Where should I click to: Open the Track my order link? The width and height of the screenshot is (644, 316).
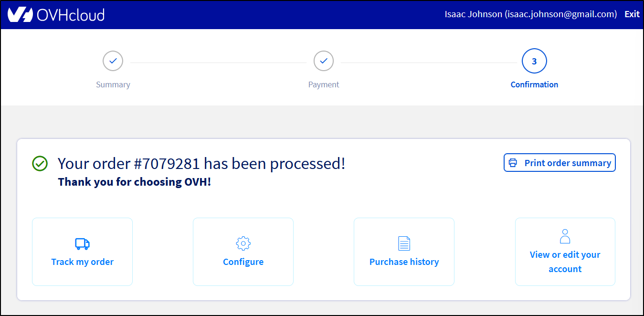point(82,262)
